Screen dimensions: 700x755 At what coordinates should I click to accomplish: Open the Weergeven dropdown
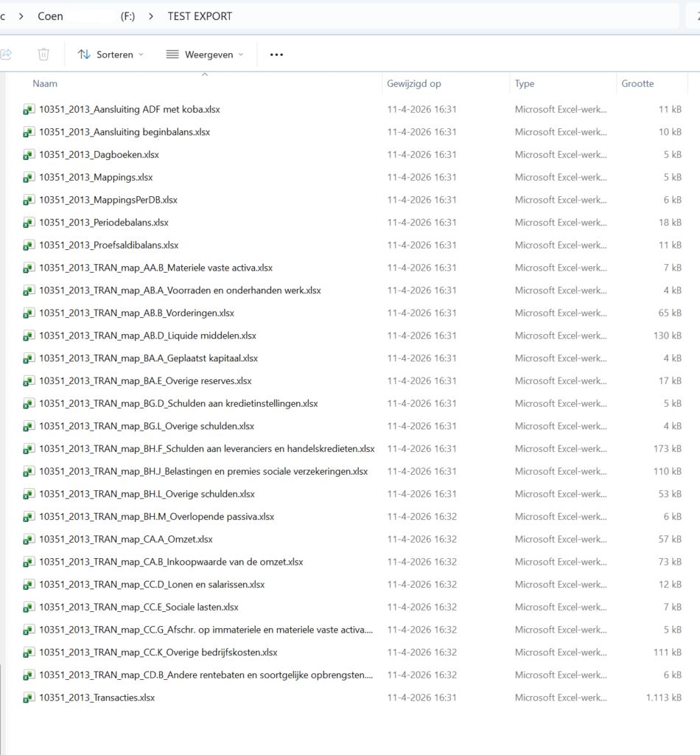click(204, 55)
